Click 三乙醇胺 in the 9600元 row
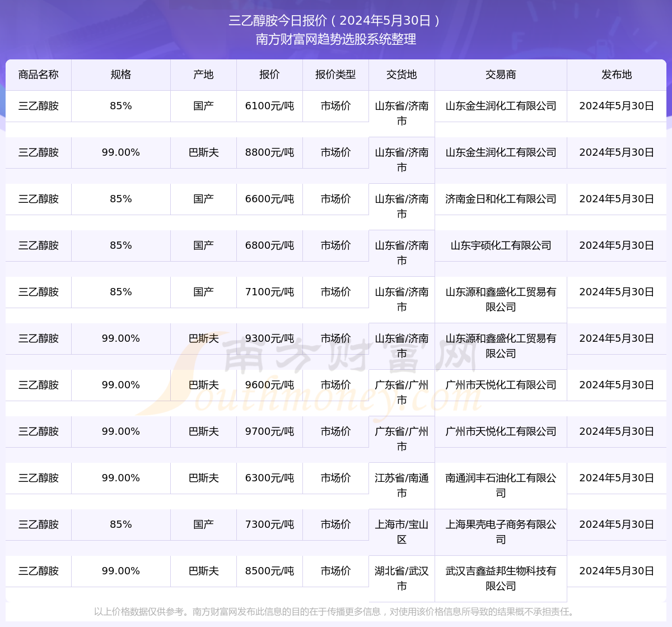672x627 pixels. (x=39, y=385)
